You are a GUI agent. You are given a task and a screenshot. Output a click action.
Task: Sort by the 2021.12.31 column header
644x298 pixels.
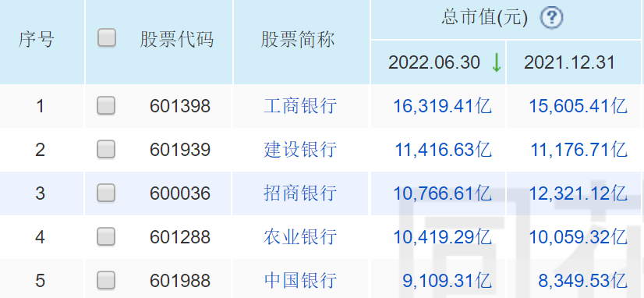(x=569, y=63)
